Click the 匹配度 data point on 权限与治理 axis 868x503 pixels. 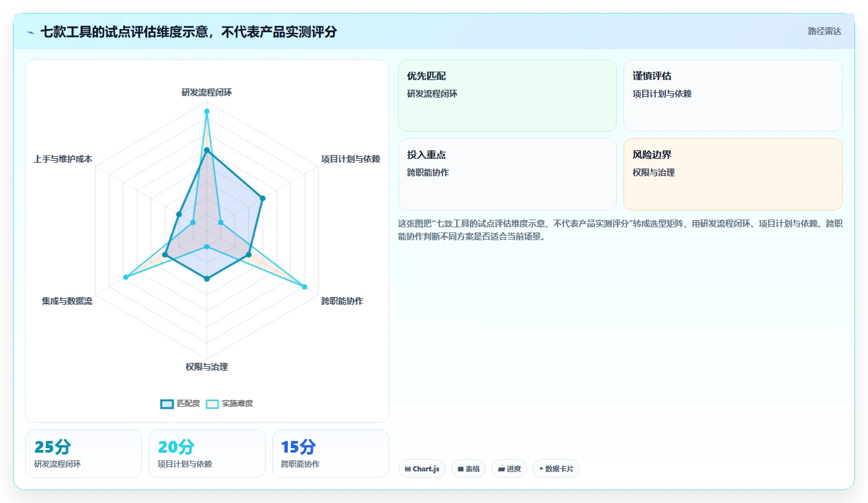(207, 279)
